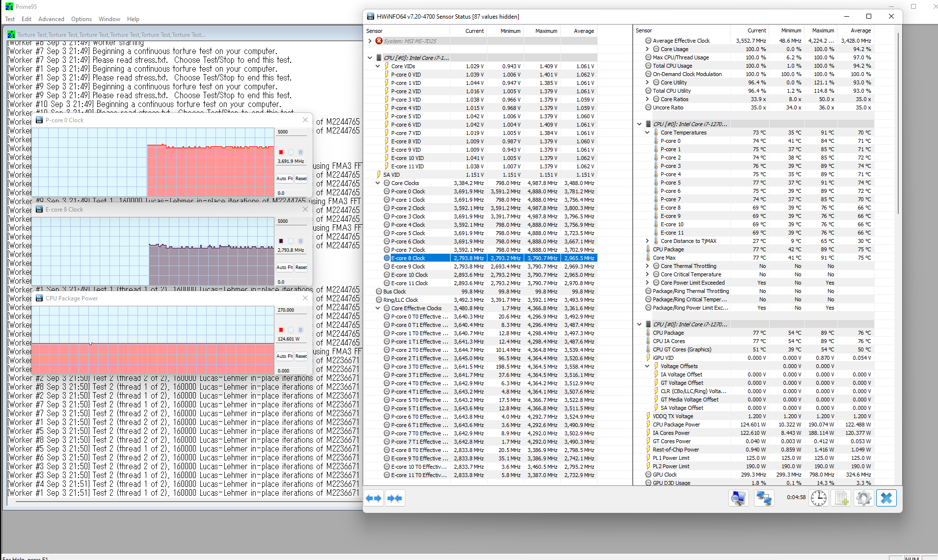
Task: Click the collapse columns inward-arrows icon in HWiNFO
Action: tap(394, 499)
